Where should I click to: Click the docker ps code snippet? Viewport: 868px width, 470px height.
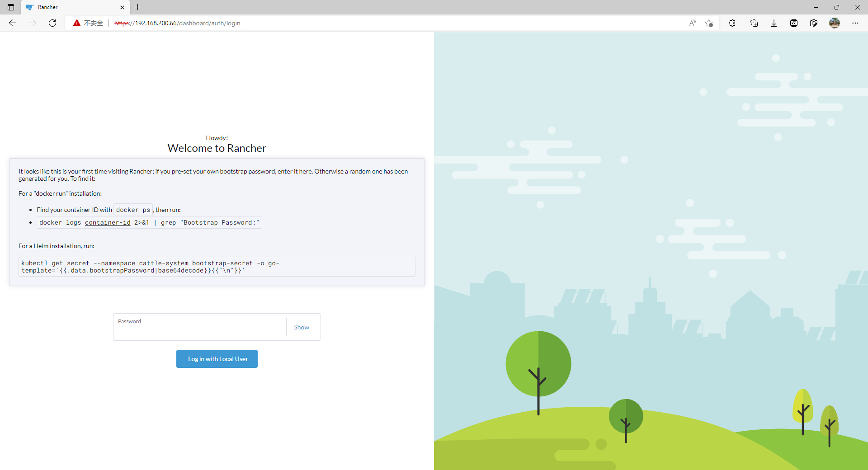(133, 210)
